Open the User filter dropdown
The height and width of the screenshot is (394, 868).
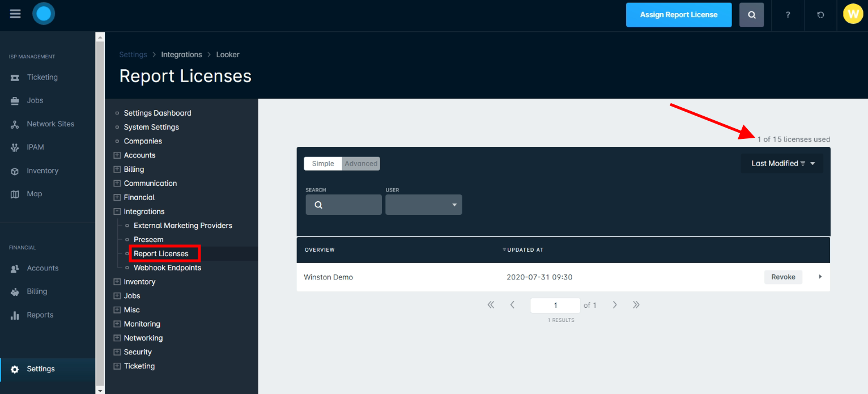click(x=424, y=205)
